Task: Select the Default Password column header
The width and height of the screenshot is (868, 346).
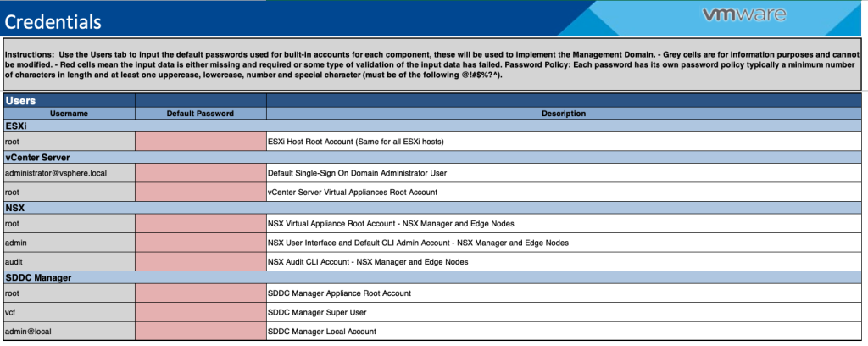Action: click(200, 114)
